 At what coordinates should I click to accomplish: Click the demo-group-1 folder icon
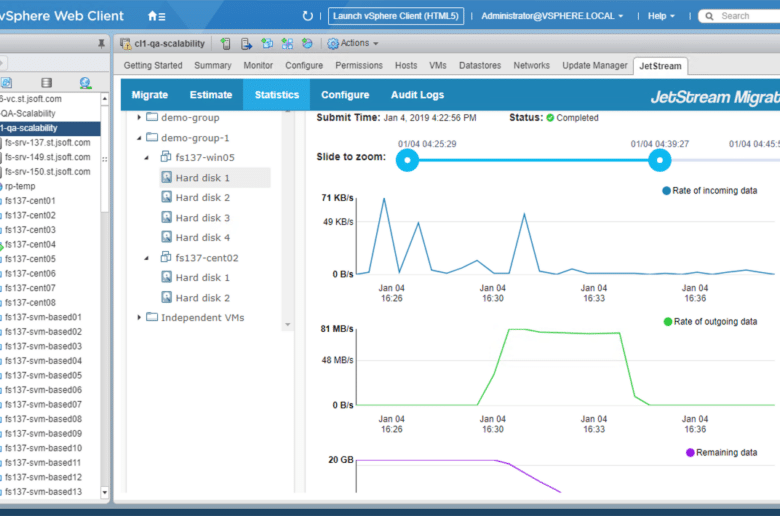point(152,137)
